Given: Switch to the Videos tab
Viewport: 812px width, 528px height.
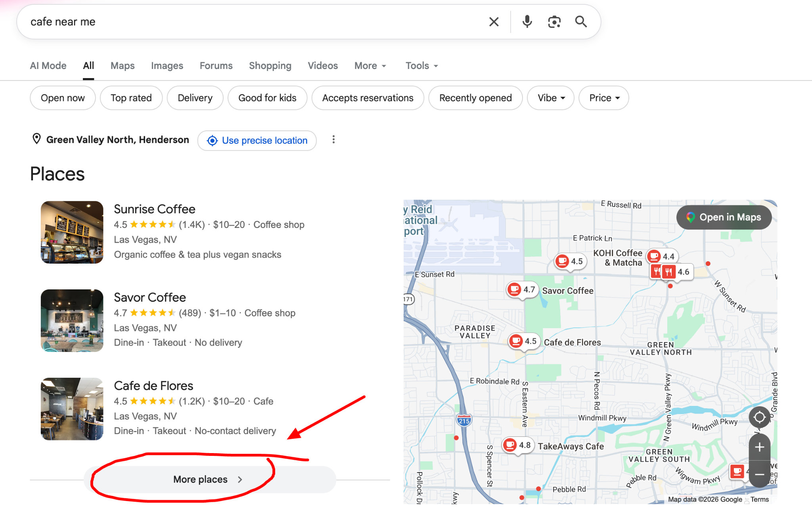Looking at the screenshot, I should [x=323, y=66].
